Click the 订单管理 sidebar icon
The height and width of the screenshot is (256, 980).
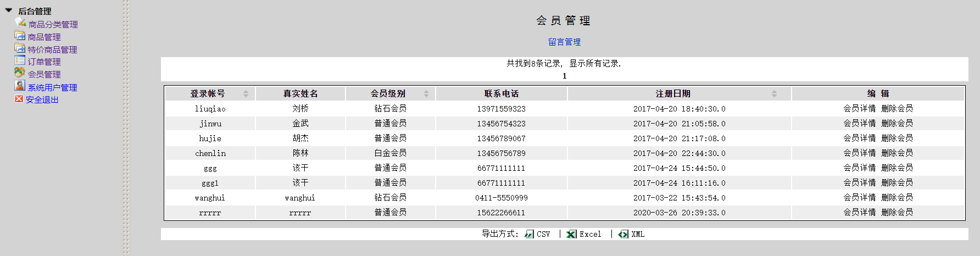[20, 60]
